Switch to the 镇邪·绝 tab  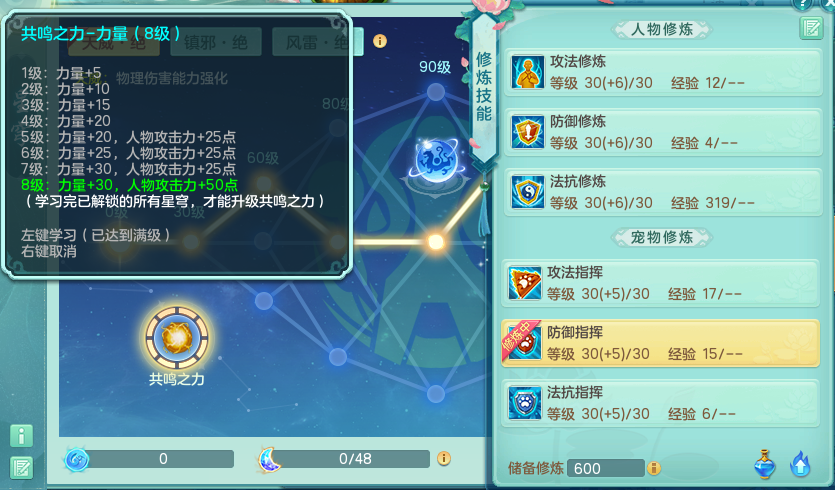tap(216, 42)
